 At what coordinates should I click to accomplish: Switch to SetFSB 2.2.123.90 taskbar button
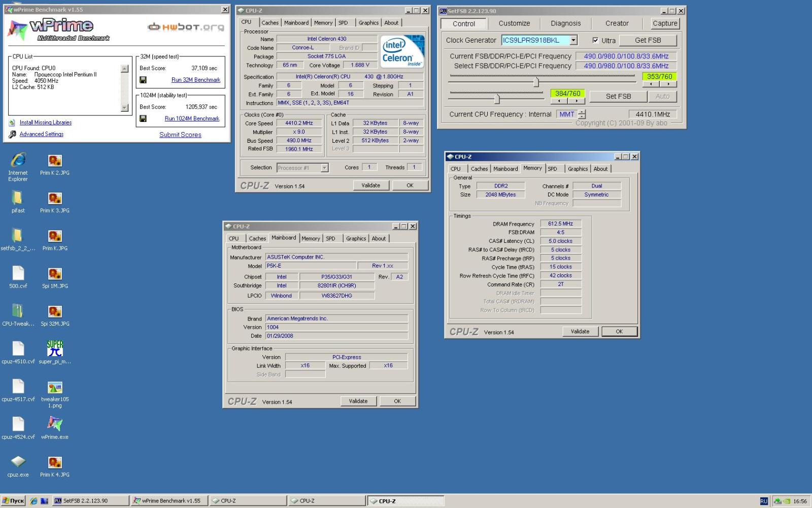[x=90, y=501]
